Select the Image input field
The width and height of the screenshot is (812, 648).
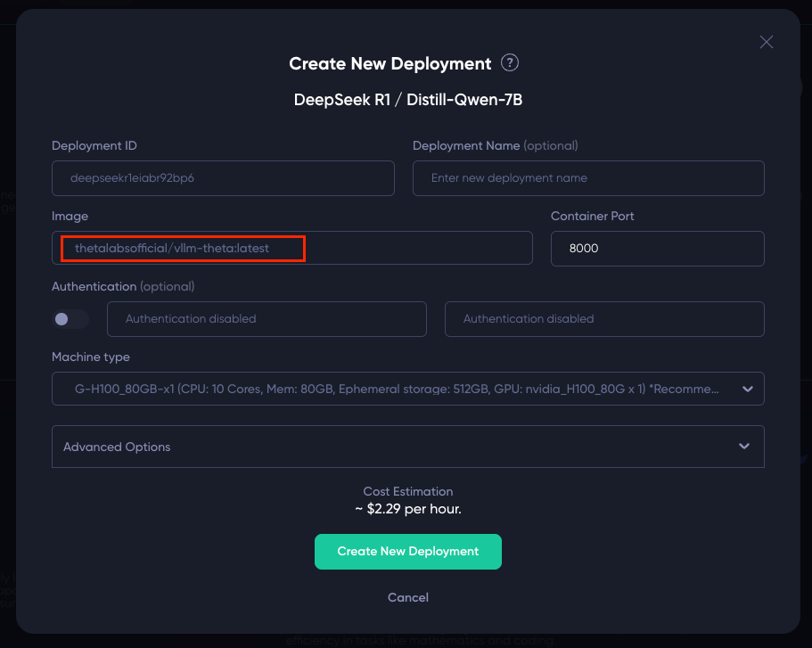click(x=292, y=248)
